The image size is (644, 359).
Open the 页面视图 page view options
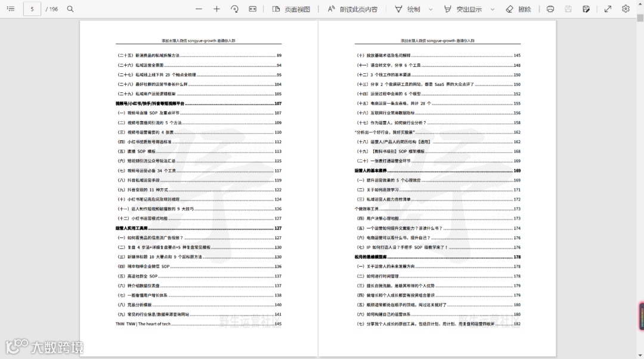coord(291,9)
